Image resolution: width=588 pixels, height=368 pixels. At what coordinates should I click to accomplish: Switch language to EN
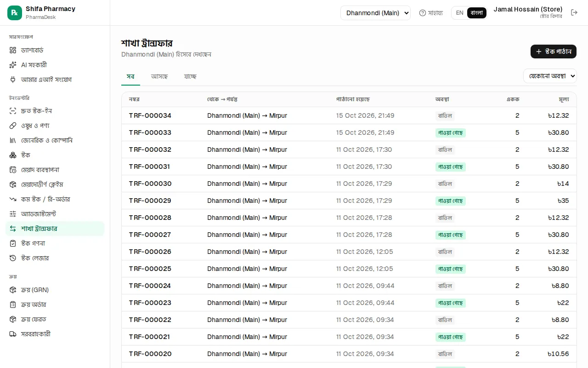pos(459,13)
